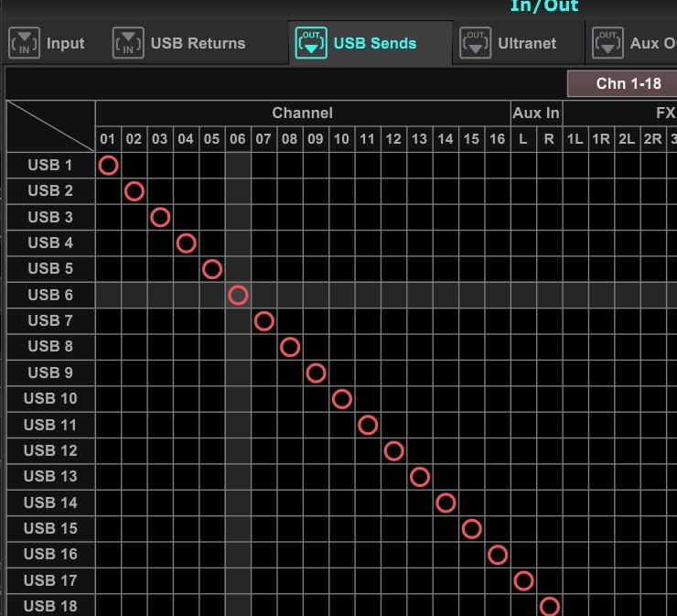Click the Aux In L column header
This screenshot has width=677, height=616.
point(523,139)
